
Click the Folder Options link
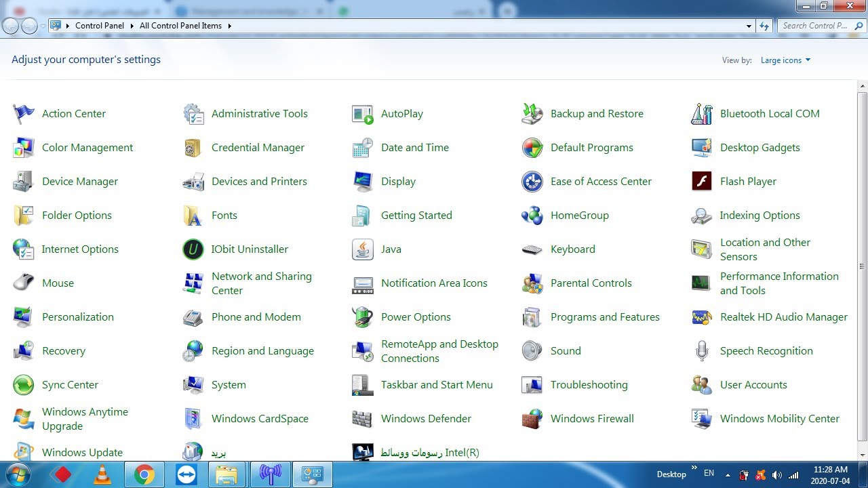[77, 216]
